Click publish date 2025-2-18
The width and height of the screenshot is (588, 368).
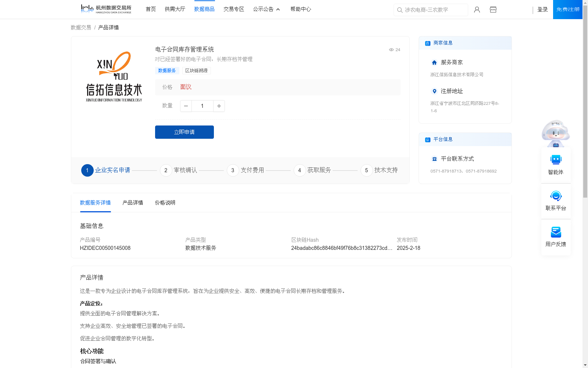409,248
